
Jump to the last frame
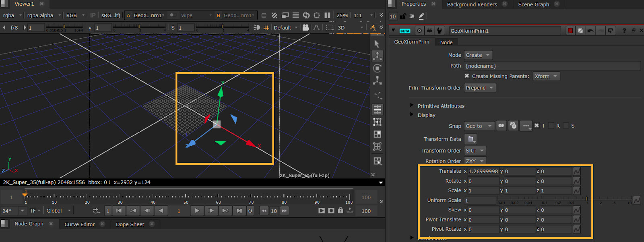(x=239, y=211)
